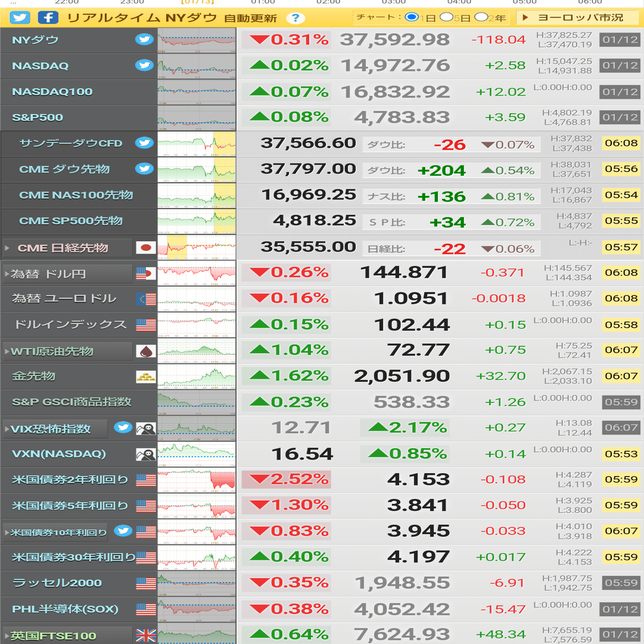This screenshot has height=644, width=644.
Task: Click US flag for PHL半導体(SOX)
Action: click(146, 609)
